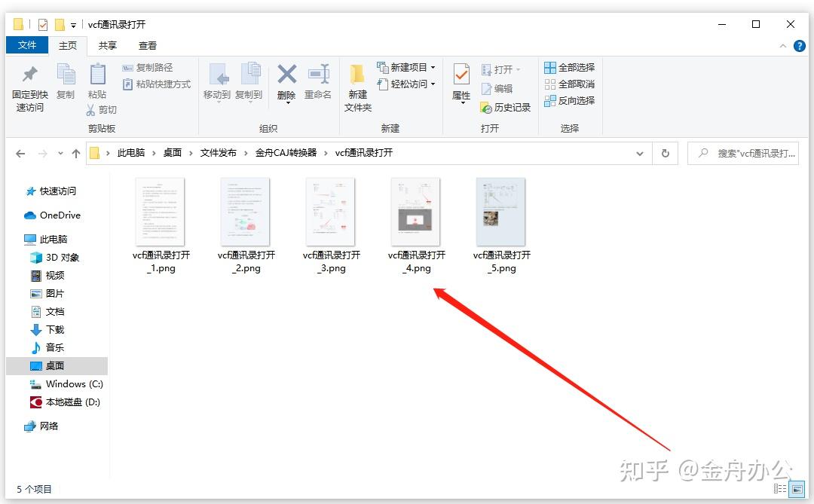The height and width of the screenshot is (504, 814).
Task: Select Network (网络) in the sidebar
Action: pyautogui.click(x=41, y=426)
